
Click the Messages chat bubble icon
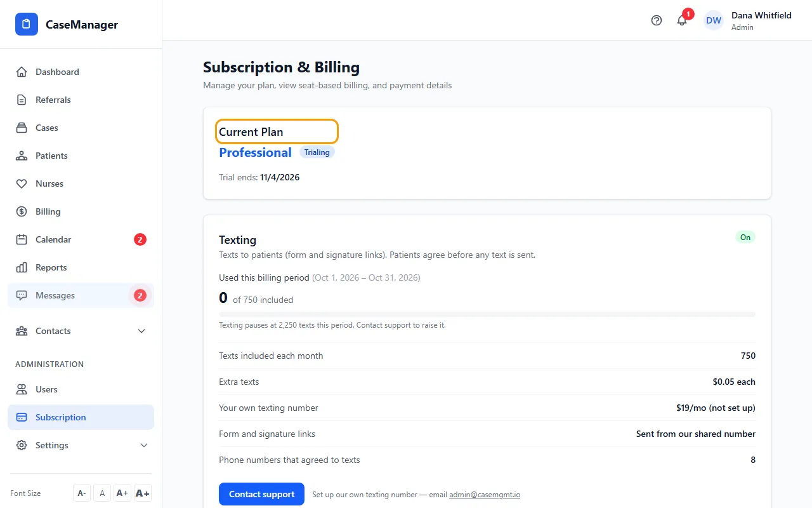pyautogui.click(x=22, y=295)
